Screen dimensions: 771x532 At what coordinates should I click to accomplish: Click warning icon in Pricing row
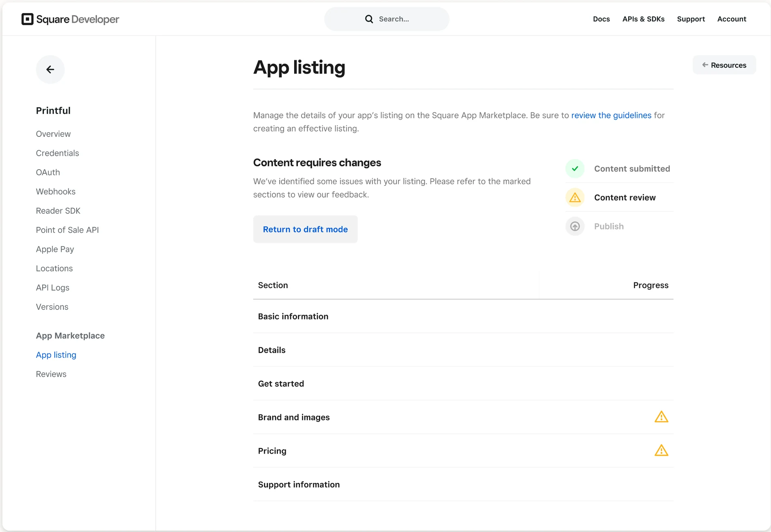point(661,450)
